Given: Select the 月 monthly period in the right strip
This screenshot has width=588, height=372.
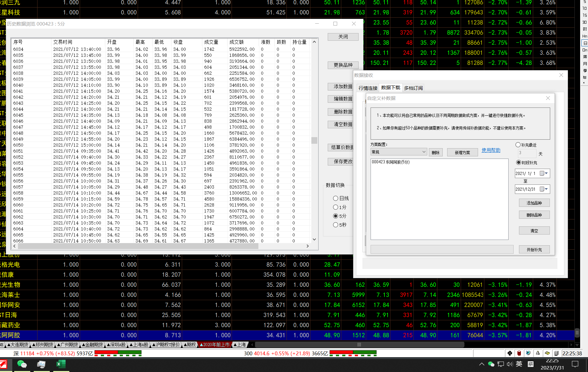Looking at the screenshot, I should (x=585, y=64).
